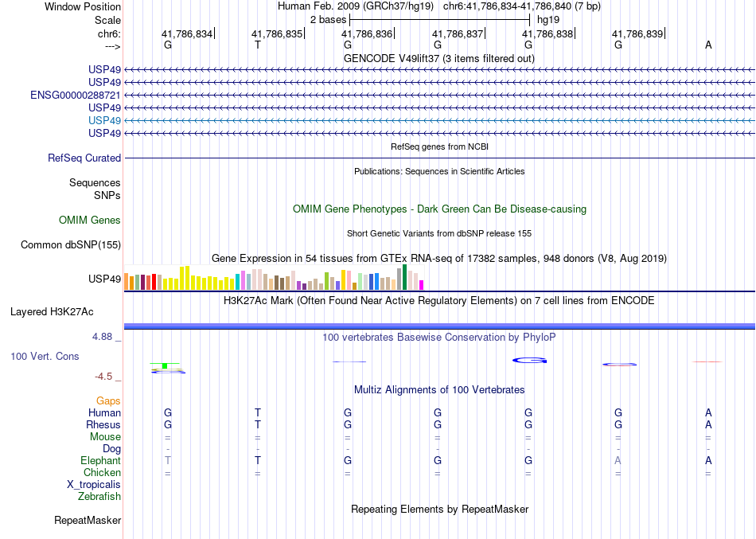Image resolution: width=756 pixels, height=539 pixels.
Task: Click the RefSeq Curated intron line
Action: pyautogui.click(x=439, y=158)
